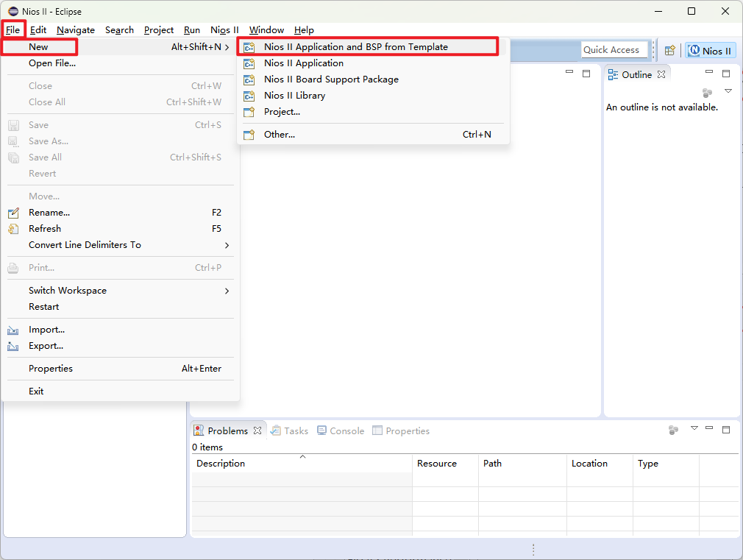
Task: Click Rename... in the File menu
Action: coord(121,213)
